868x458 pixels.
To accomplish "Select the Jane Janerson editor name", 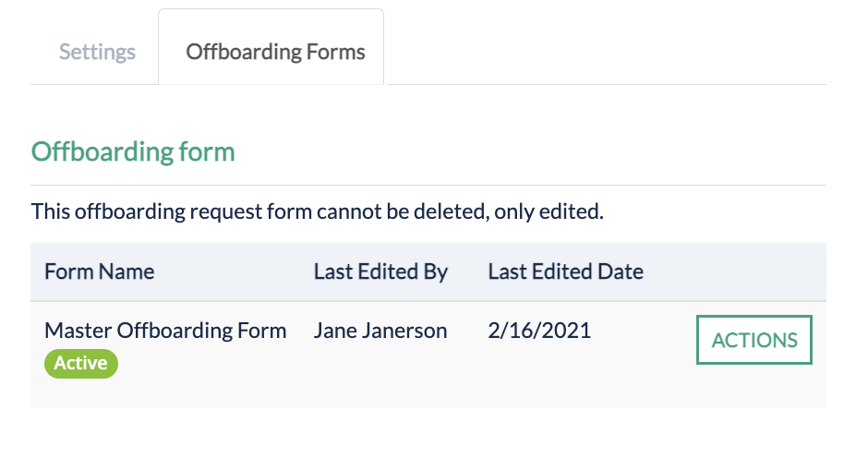I will pyautogui.click(x=380, y=331).
